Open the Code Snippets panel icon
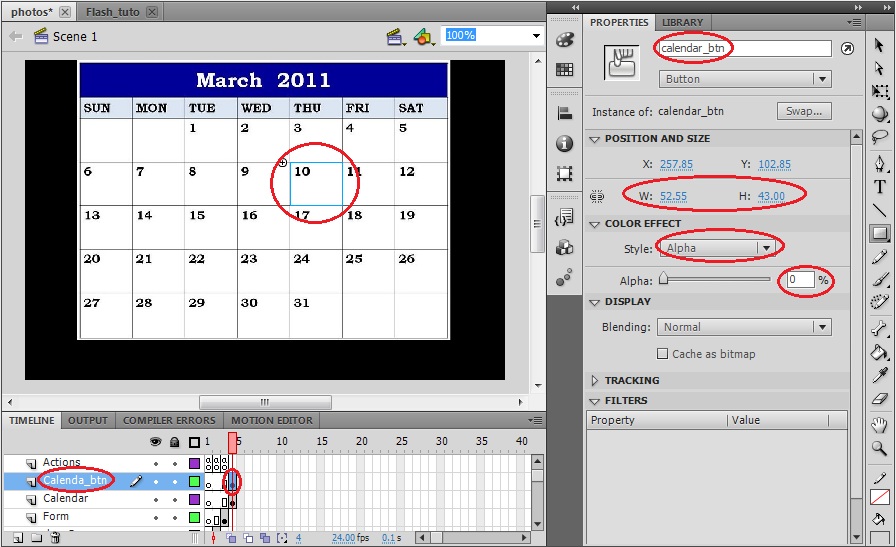This screenshot has height=547, width=896. point(565,217)
